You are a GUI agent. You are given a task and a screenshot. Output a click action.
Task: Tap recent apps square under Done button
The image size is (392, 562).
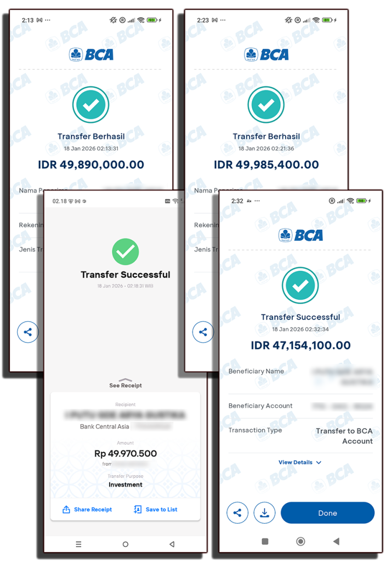tap(265, 541)
